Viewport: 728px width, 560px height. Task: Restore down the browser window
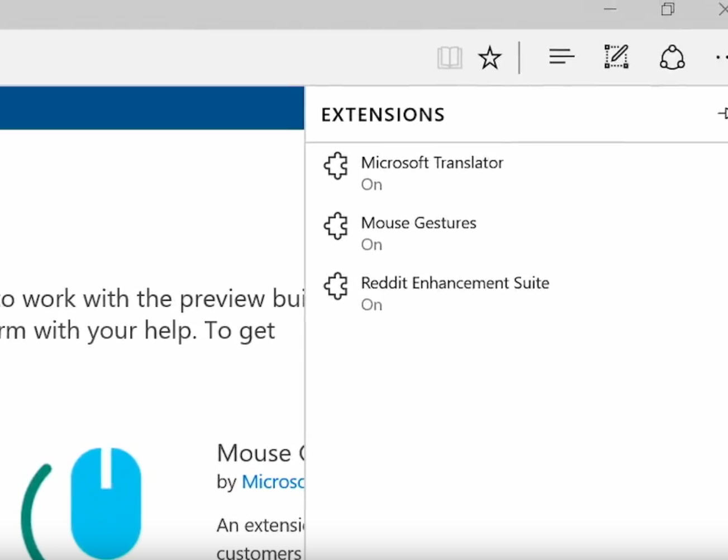668,9
